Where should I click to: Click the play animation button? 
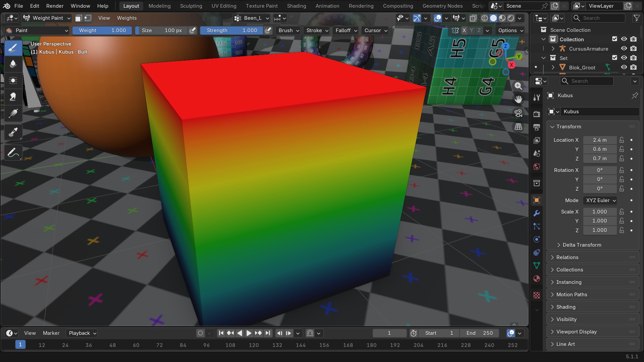tap(249, 333)
